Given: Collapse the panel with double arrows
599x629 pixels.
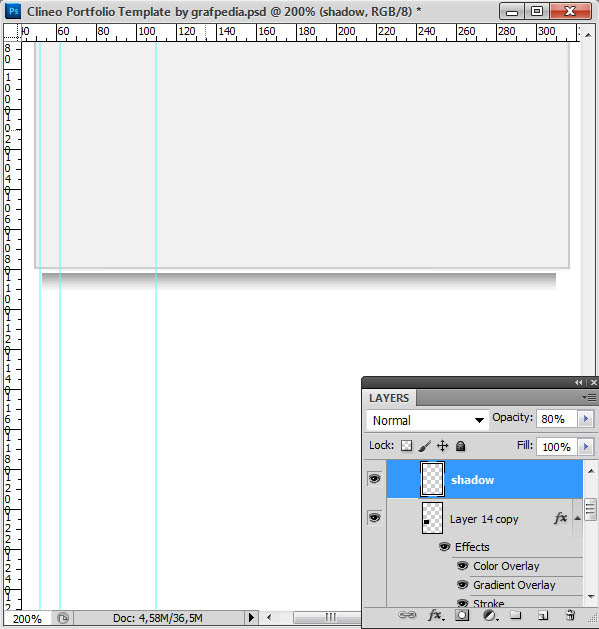Looking at the screenshot, I should tap(579, 382).
